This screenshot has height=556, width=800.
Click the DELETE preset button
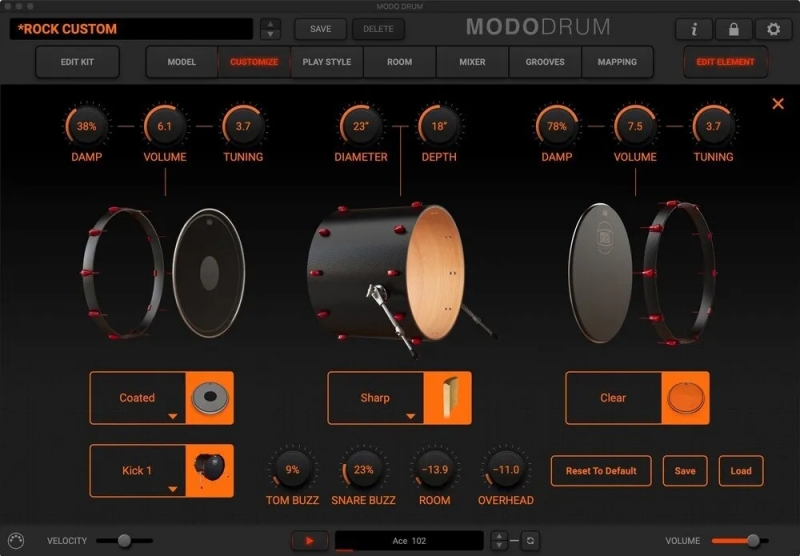click(378, 29)
